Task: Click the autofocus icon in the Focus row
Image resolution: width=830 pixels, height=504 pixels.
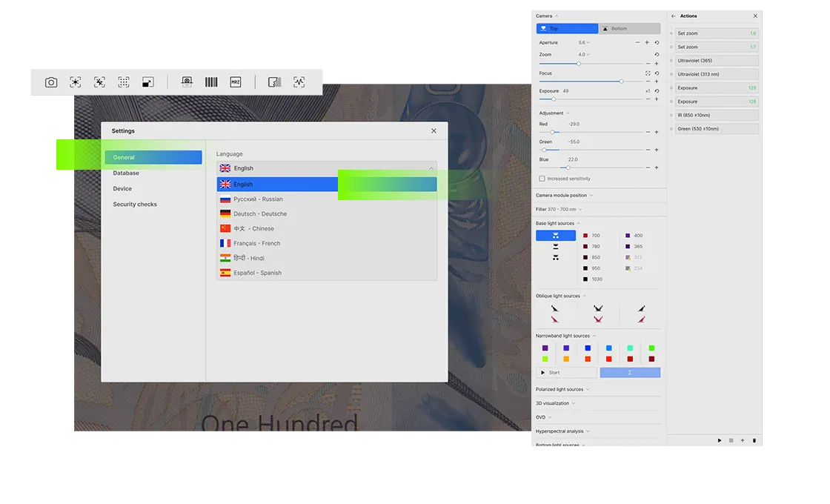Action: pos(648,73)
